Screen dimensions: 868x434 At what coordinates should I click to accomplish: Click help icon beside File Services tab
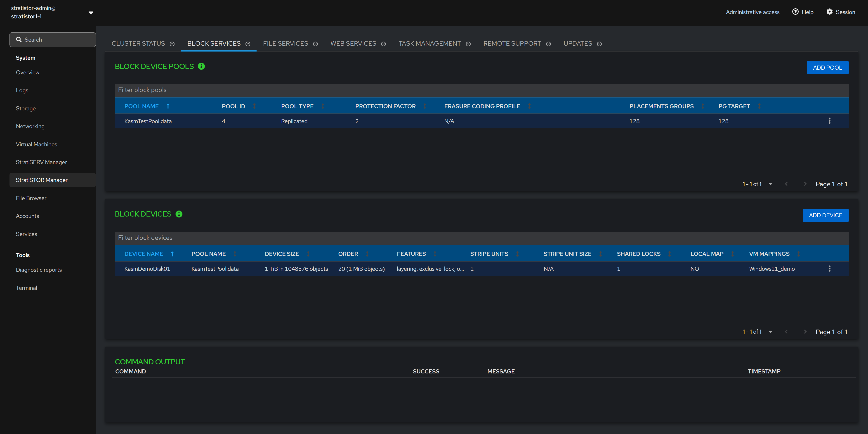(315, 44)
